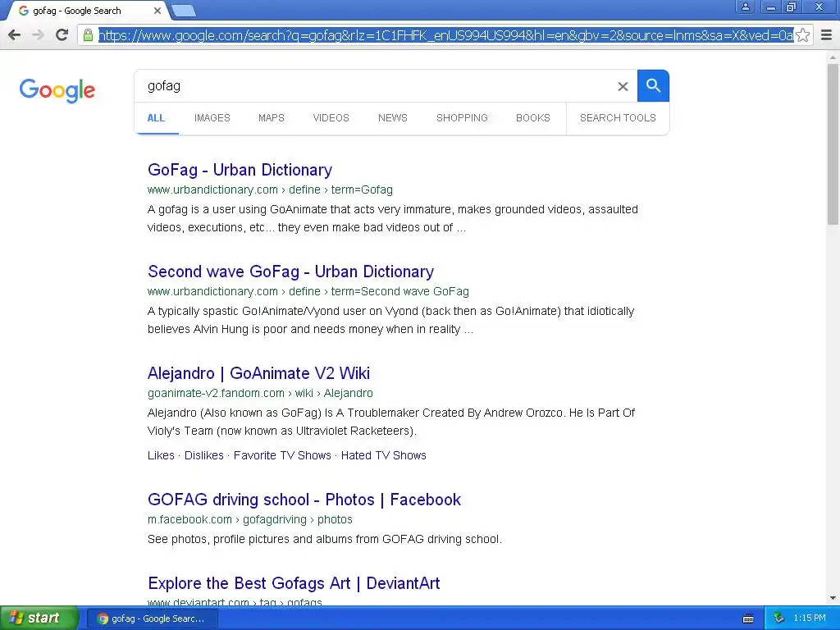The image size is (840, 630).
Task: Close the gofag Google Search tab
Action: [157, 11]
